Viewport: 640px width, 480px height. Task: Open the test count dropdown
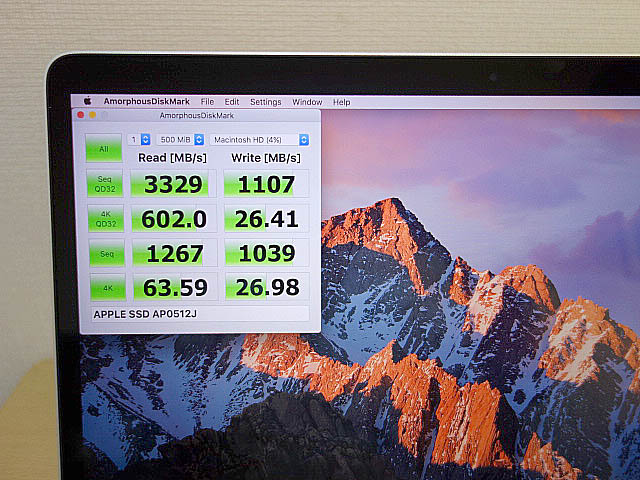[x=139, y=139]
